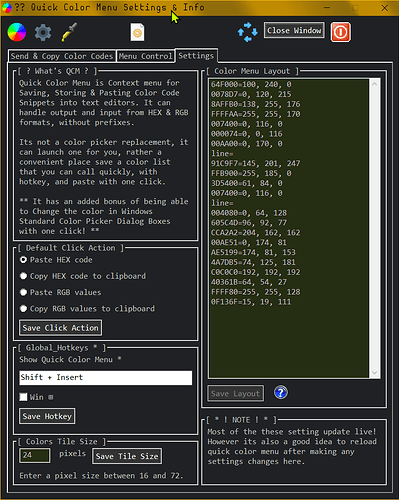Click the Save Tile Size button
Screen dimensions: 399x500
(127, 456)
